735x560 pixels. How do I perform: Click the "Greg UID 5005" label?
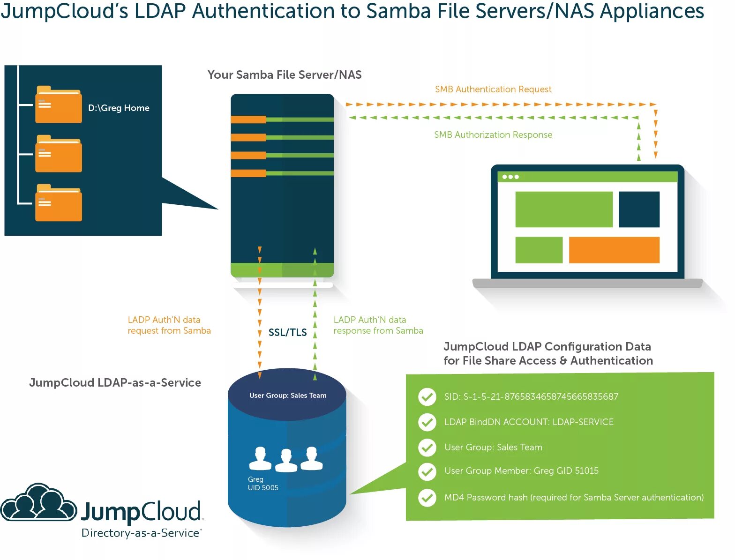tap(263, 484)
